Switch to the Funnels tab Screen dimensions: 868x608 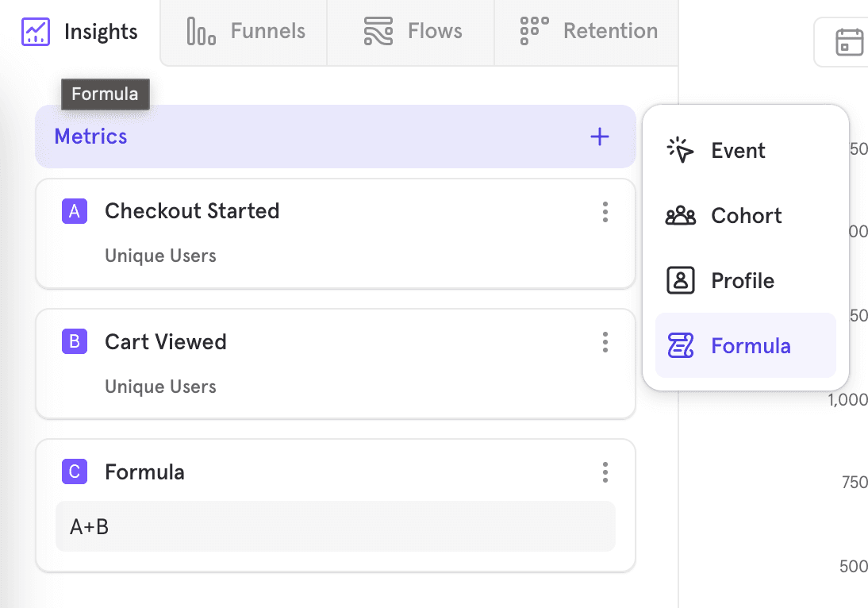click(x=245, y=32)
